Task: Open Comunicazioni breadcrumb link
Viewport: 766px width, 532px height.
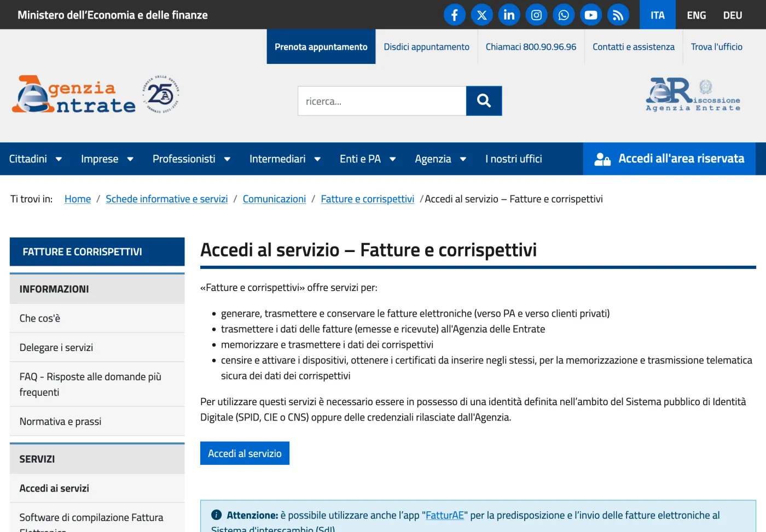Action: click(x=274, y=199)
